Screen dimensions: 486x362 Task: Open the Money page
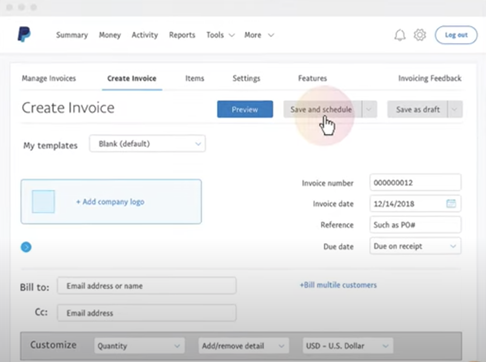110,35
